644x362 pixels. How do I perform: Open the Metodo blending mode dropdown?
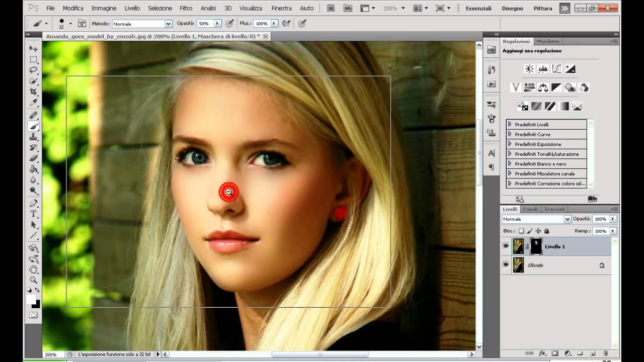tap(168, 24)
